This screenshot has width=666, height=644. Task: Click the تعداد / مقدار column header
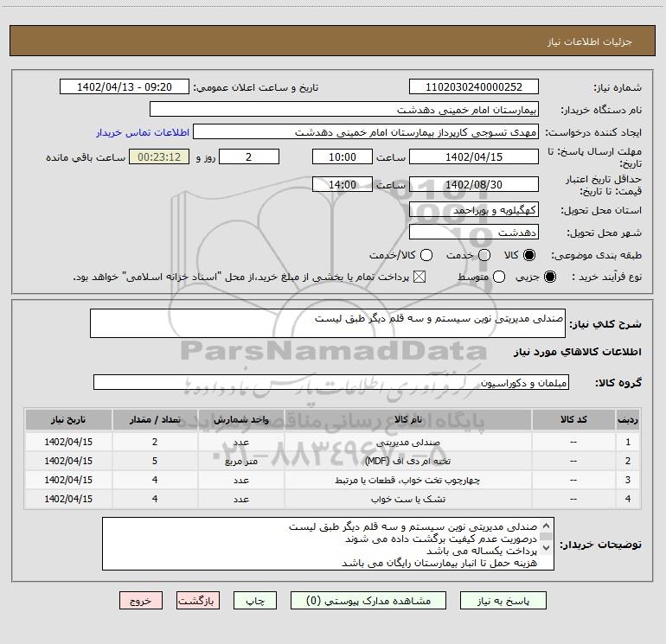point(155,419)
